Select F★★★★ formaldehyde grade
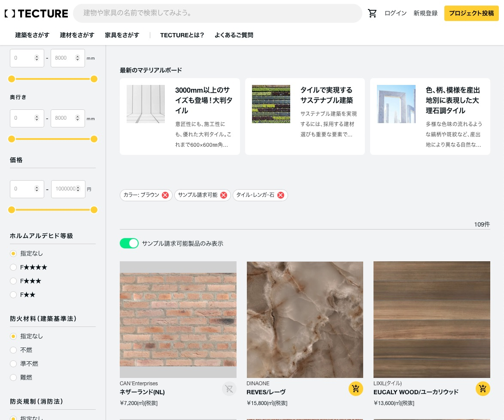The image size is (504, 420). coord(13,267)
